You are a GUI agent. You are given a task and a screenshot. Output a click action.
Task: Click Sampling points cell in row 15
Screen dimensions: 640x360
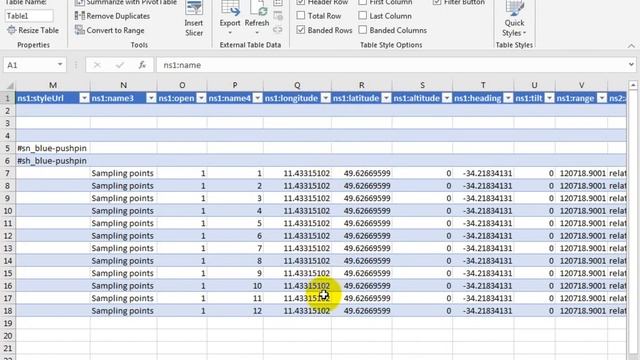[x=123, y=273]
